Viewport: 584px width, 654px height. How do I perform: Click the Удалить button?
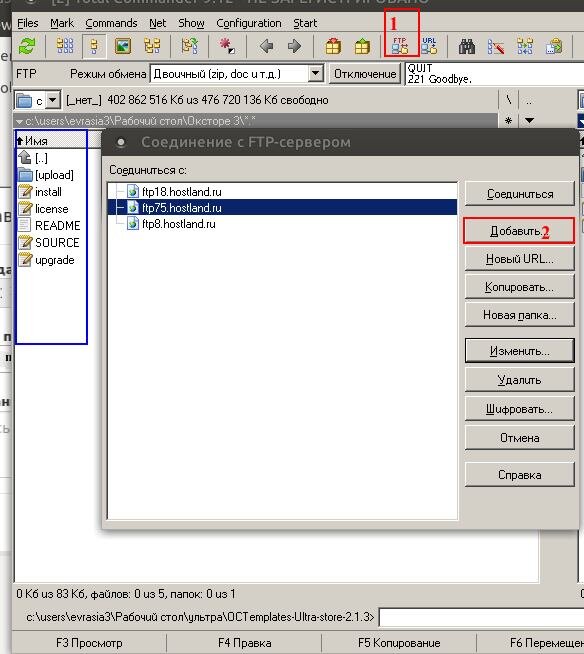(520, 380)
